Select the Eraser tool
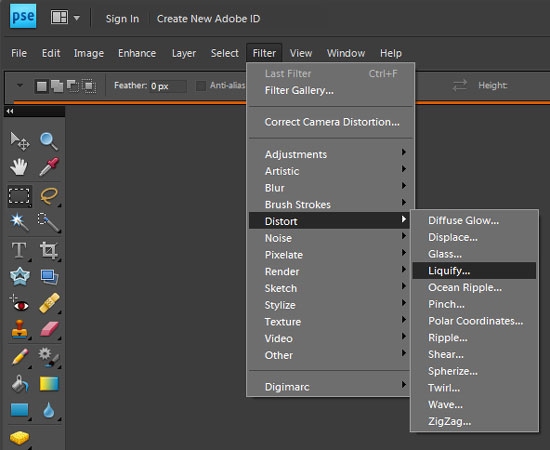 (49, 329)
